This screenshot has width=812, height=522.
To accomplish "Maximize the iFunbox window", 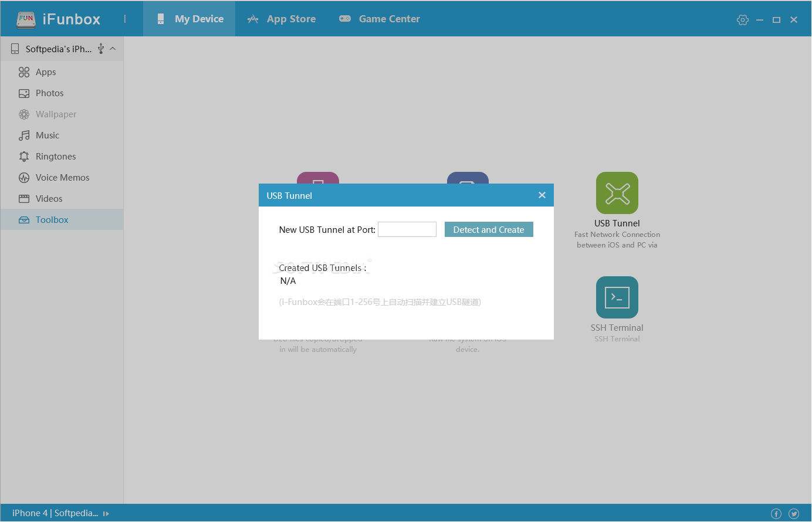I will (776, 20).
